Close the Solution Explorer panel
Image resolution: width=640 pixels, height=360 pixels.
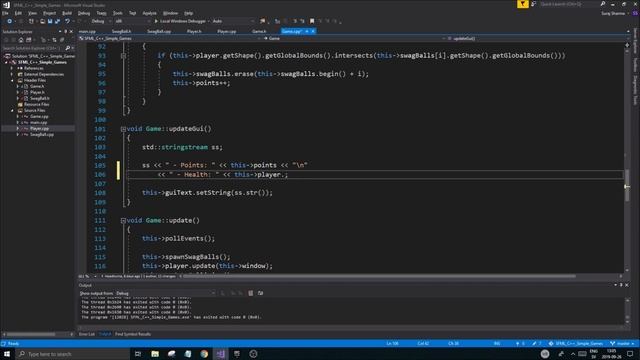71,31
